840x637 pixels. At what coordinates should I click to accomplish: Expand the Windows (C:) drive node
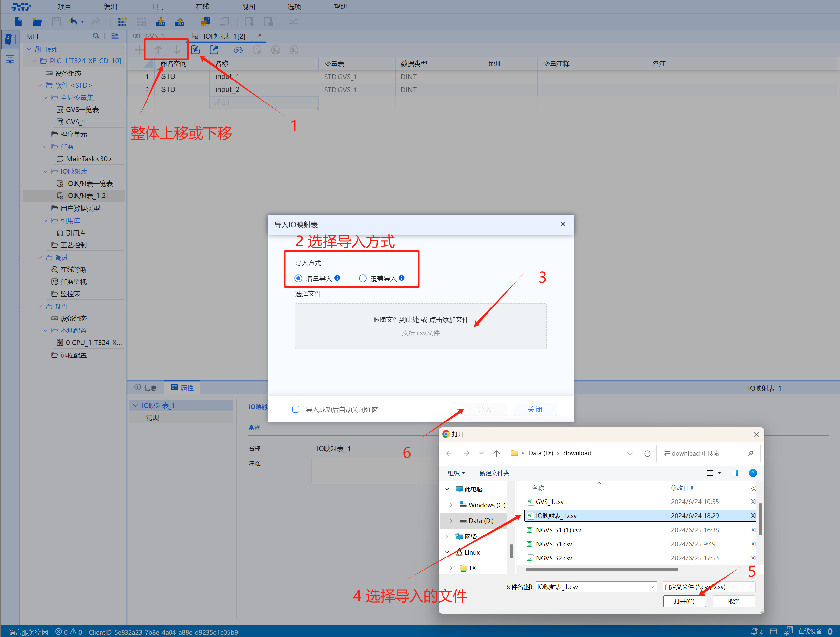(x=451, y=505)
